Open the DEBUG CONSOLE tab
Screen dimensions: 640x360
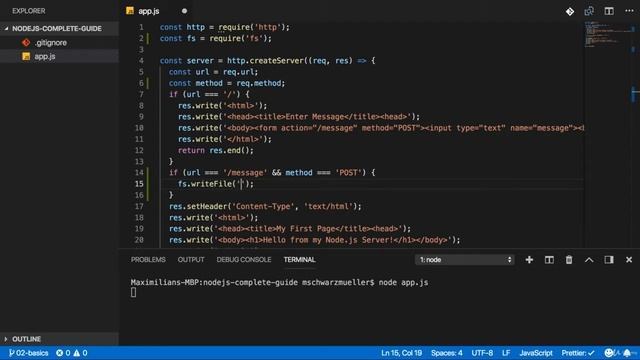244,260
